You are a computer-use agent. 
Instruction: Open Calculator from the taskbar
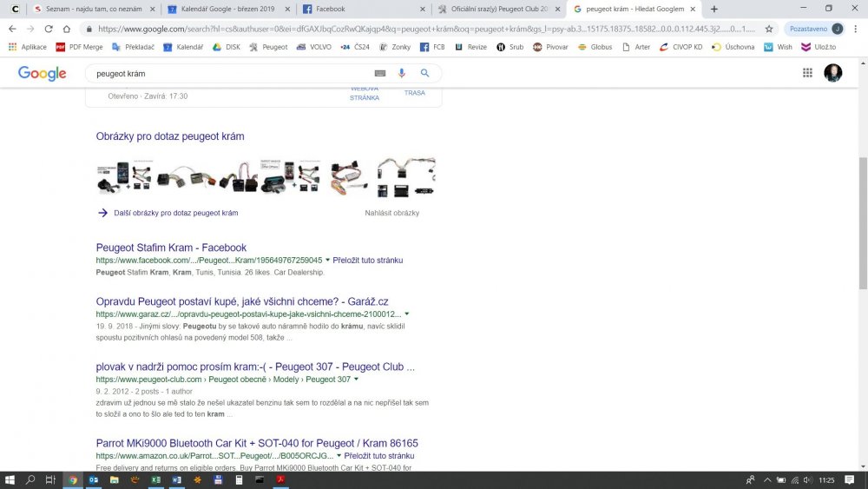point(239,479)
